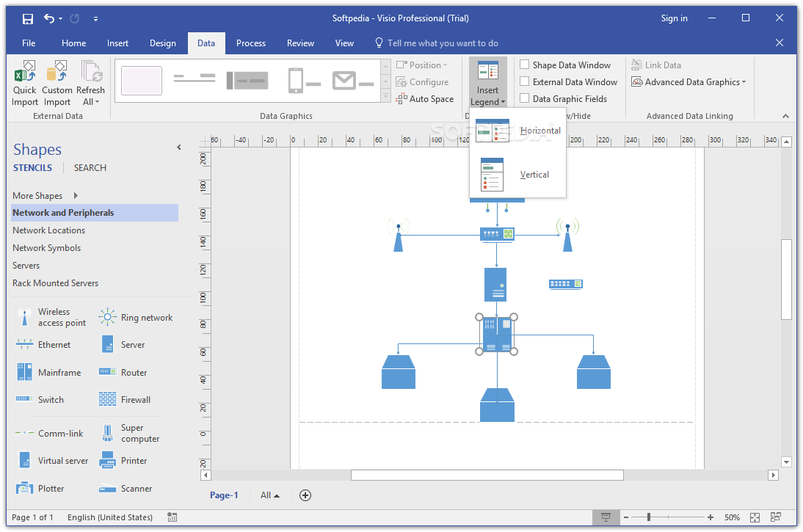Click the macro recording status bar icon
This screenshot has height=532, width=803.
click(x=172, y=517)
